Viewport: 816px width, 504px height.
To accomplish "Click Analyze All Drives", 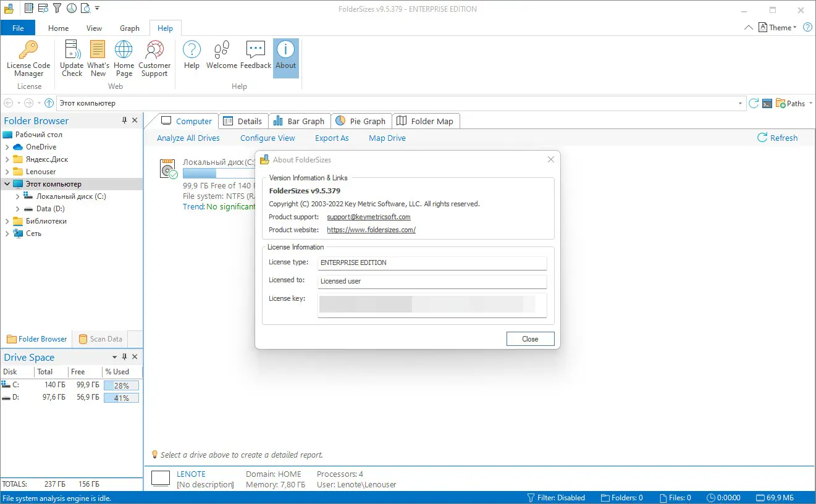I will (x=188, y=138).
